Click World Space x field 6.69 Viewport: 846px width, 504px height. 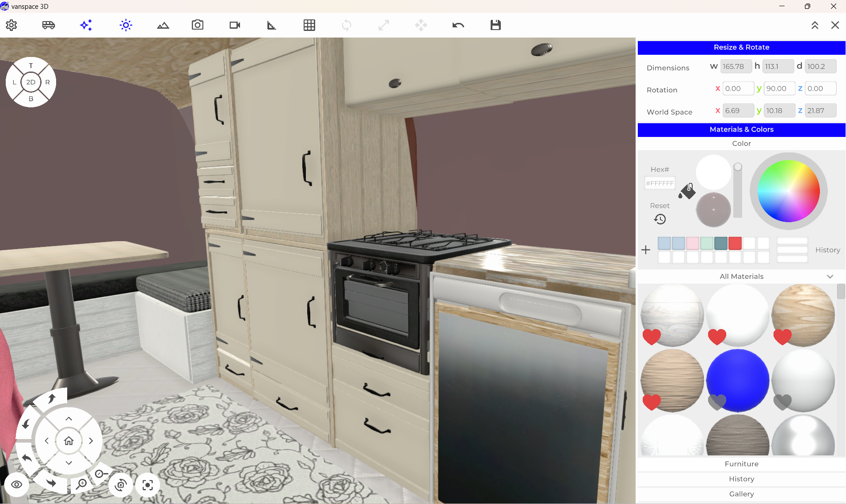(x=738, y=111)
